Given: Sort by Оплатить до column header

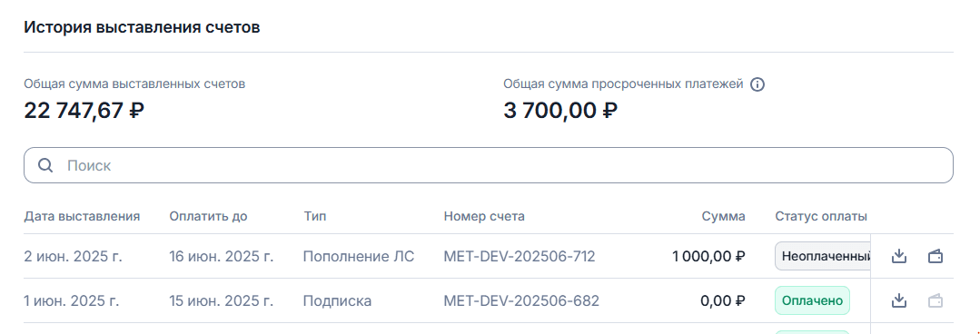Looking at the screenshot, I should (x=208, y=217).
